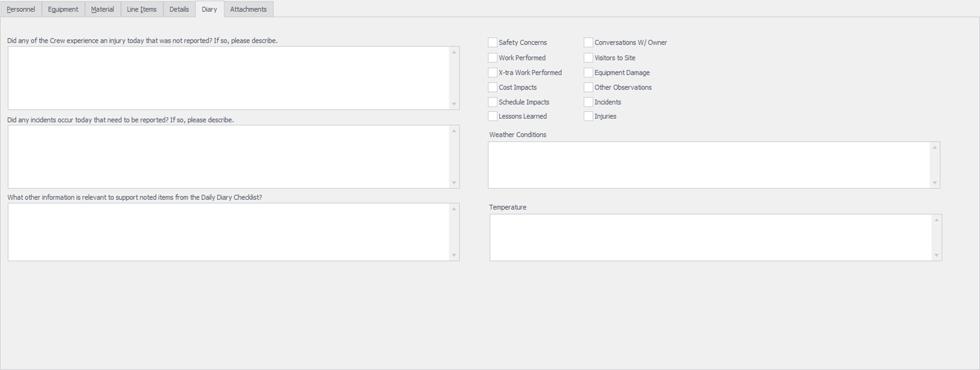Tick the Work Performed checkbox

[x=493, y=58]
